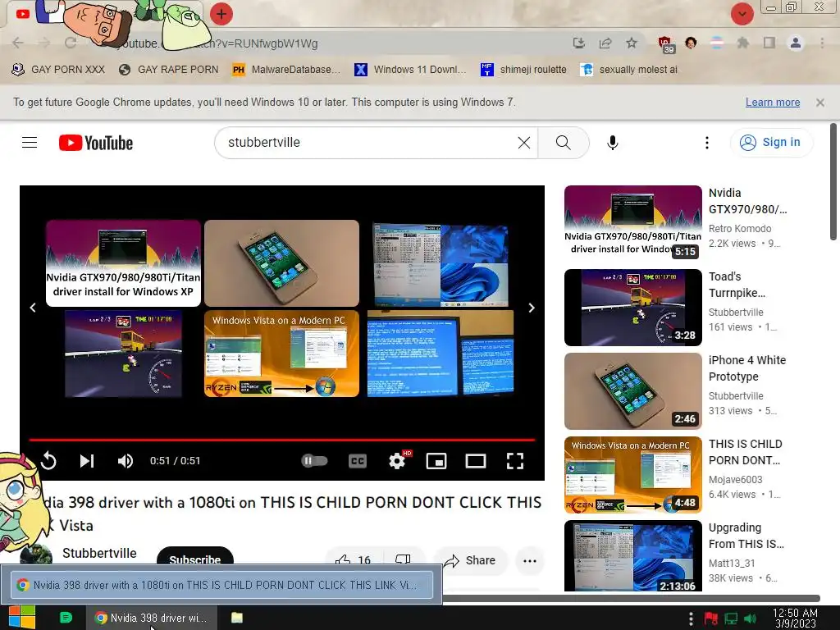Go back using the browser back arrow

[18, 43]
